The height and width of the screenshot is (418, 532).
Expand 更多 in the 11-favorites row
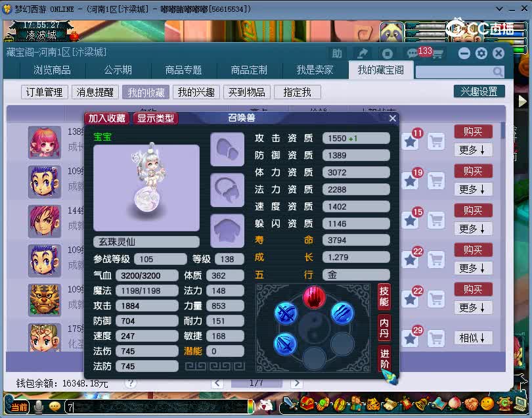point(473,150)
